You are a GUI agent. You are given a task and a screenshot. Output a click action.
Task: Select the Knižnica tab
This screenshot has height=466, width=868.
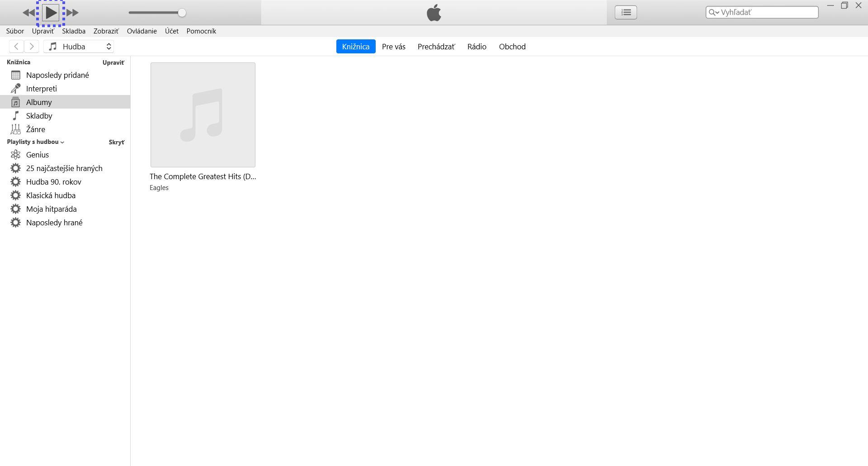tap(356, 47)
